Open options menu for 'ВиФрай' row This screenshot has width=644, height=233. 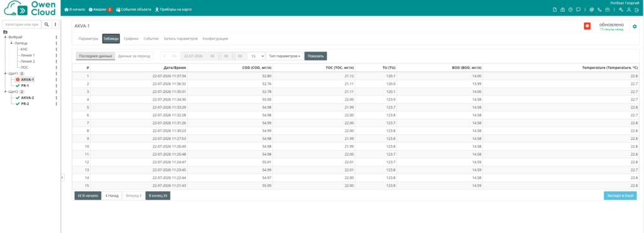[x=56, y=37]
